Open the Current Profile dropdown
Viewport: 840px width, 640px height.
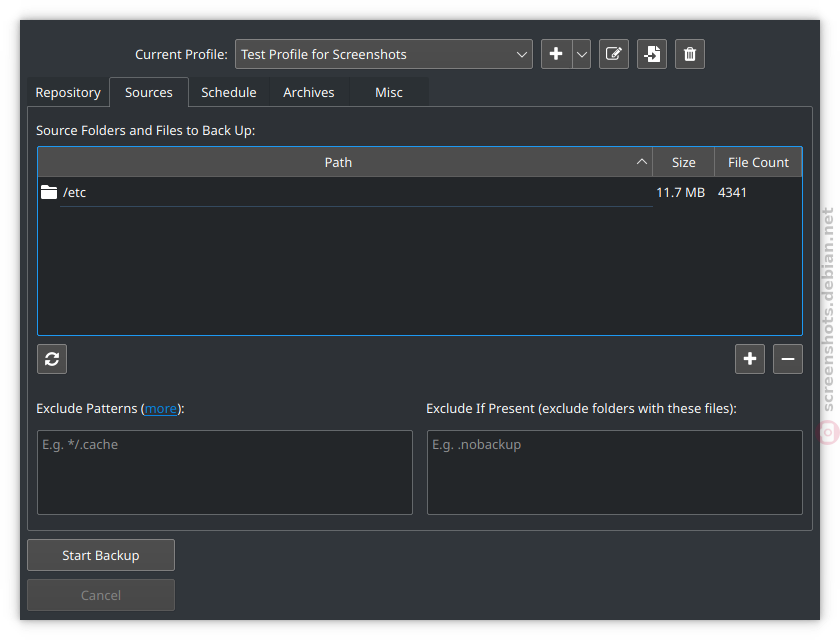tap(383, 54)
